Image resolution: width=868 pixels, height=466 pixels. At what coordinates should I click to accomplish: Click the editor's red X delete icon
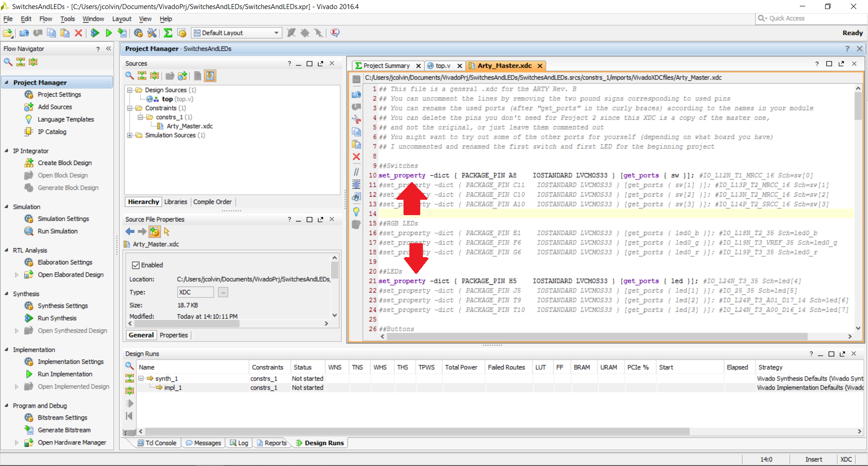[x=357, y=157]
